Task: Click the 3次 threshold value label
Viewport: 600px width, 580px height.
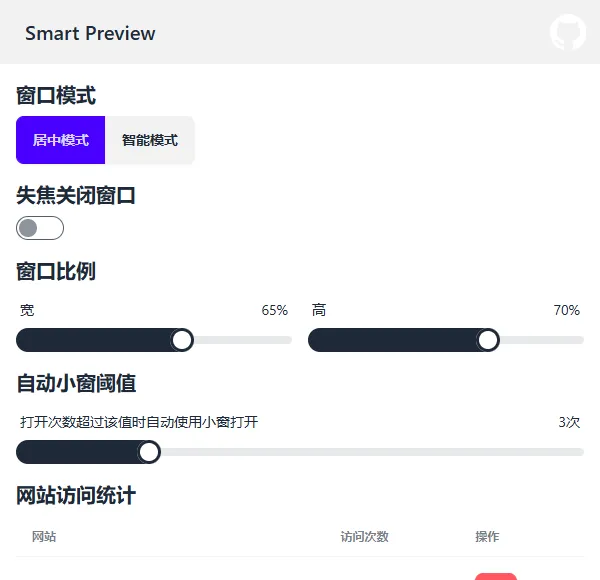Action: 569,422
